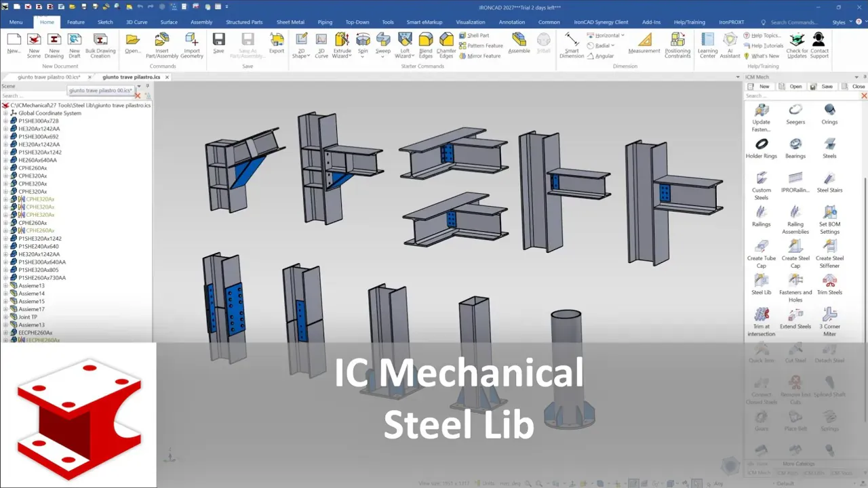
Task: Open Positioning Constraints
Action: click(x=677, y=45)
